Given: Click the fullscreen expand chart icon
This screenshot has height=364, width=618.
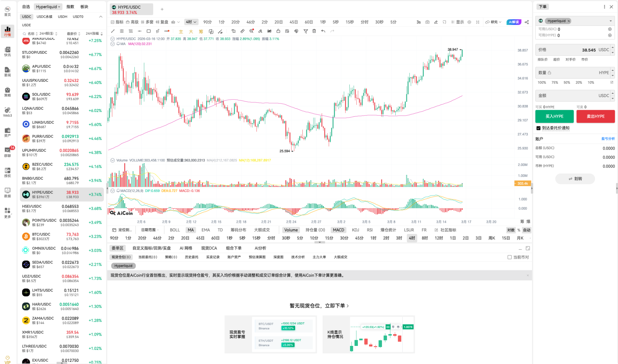Looking at the screenshot, I should pos(478,22).
